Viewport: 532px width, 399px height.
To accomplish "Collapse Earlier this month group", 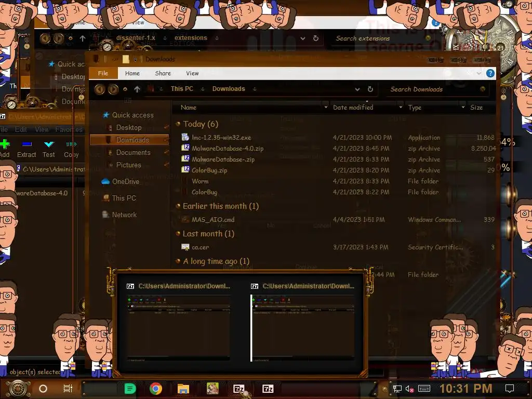I will pyautogui.click(x=178, y=206).
